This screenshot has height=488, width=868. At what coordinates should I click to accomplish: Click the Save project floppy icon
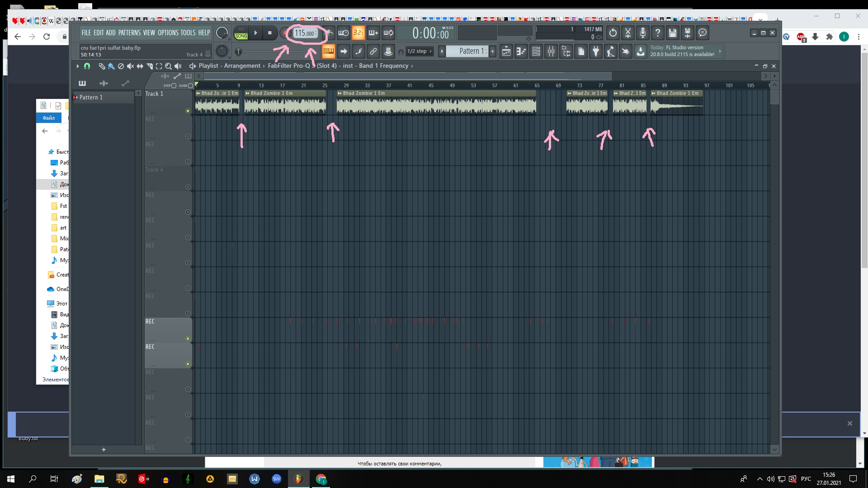tap(673, 33)
